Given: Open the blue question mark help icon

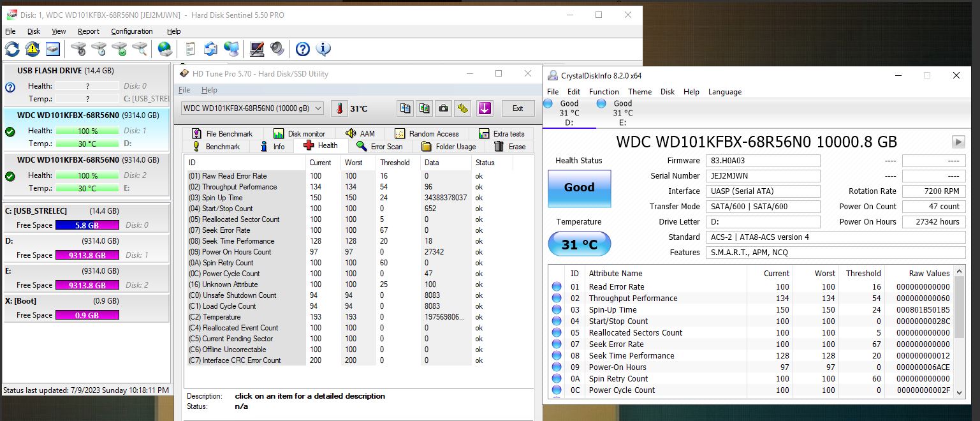Looking at the screenshot, I should coord(303,48).
